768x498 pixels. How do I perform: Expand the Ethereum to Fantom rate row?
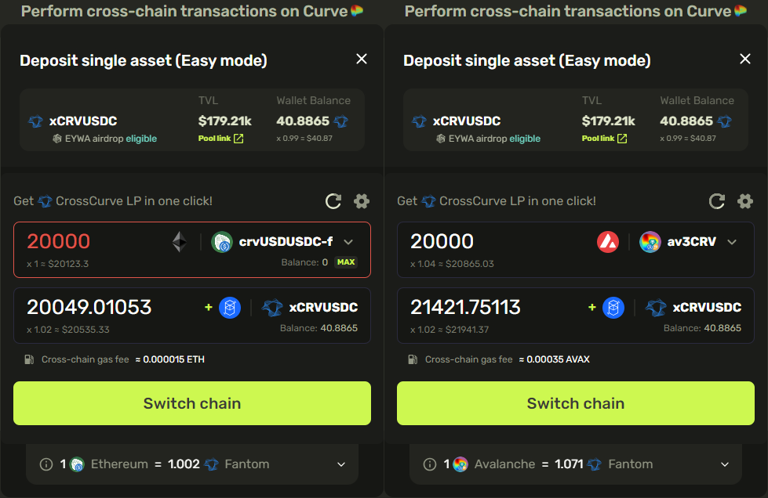[x=341, y=464]
